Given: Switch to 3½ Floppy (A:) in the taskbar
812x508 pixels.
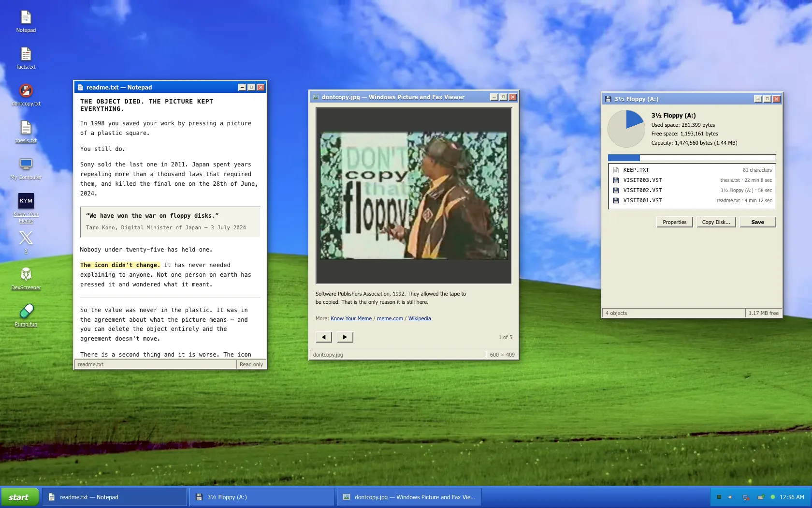Looking at the screenshot, I should pyautogui.click(x=262, y=497).
